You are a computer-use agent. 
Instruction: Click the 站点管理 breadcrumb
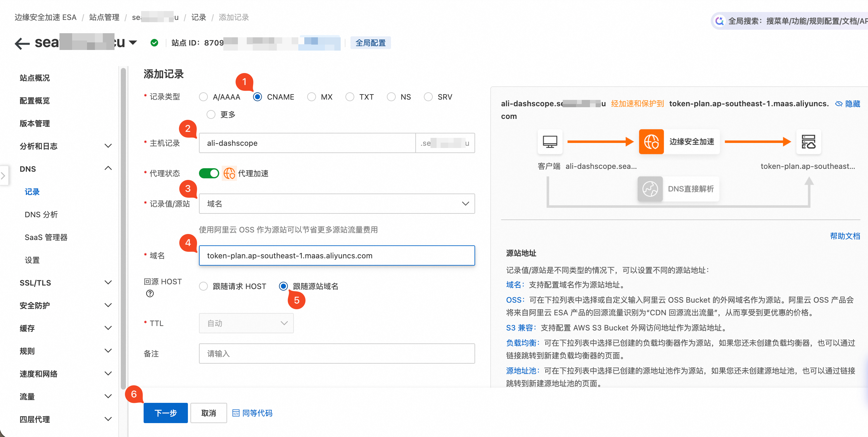[x=104, y=17]
